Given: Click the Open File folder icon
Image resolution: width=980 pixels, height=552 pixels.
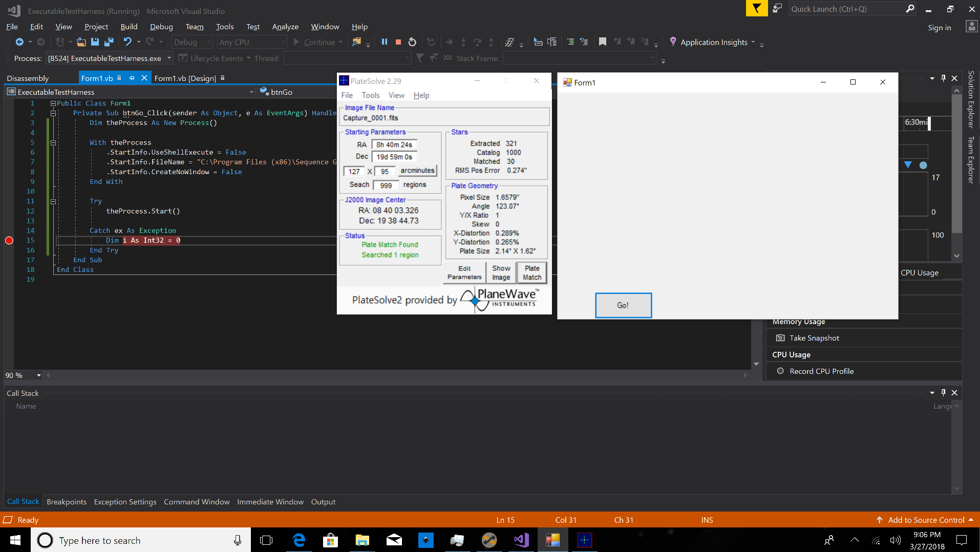Looking at the screenshot, I should 81,42.
